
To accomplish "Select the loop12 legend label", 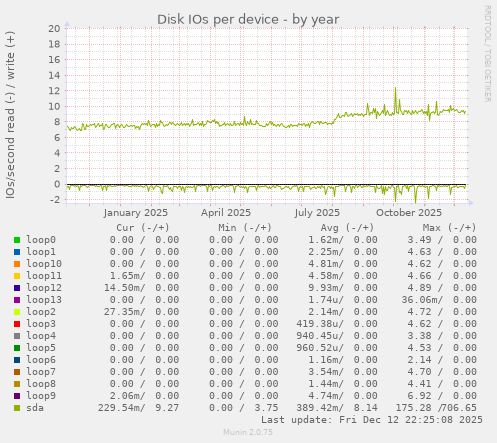I will 44,288.
